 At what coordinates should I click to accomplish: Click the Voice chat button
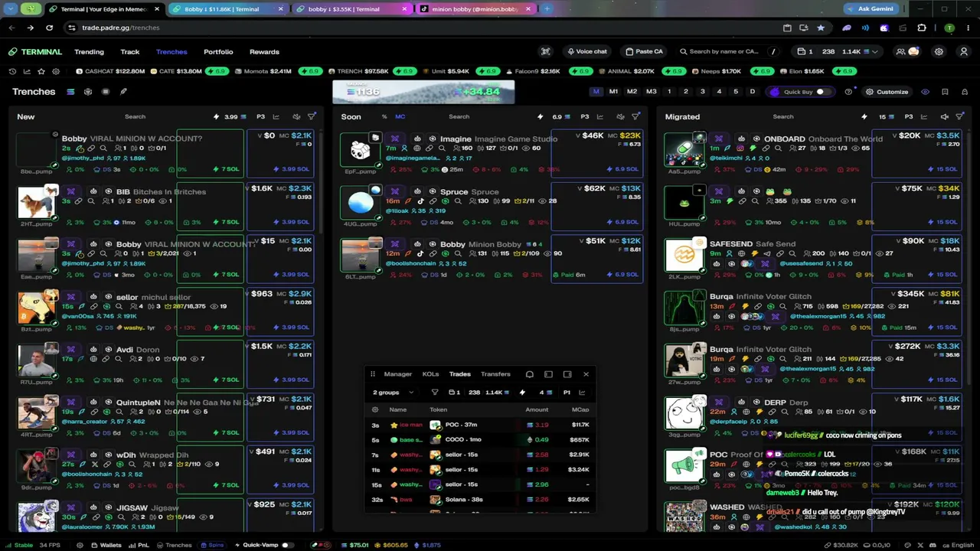pos(587,52)
